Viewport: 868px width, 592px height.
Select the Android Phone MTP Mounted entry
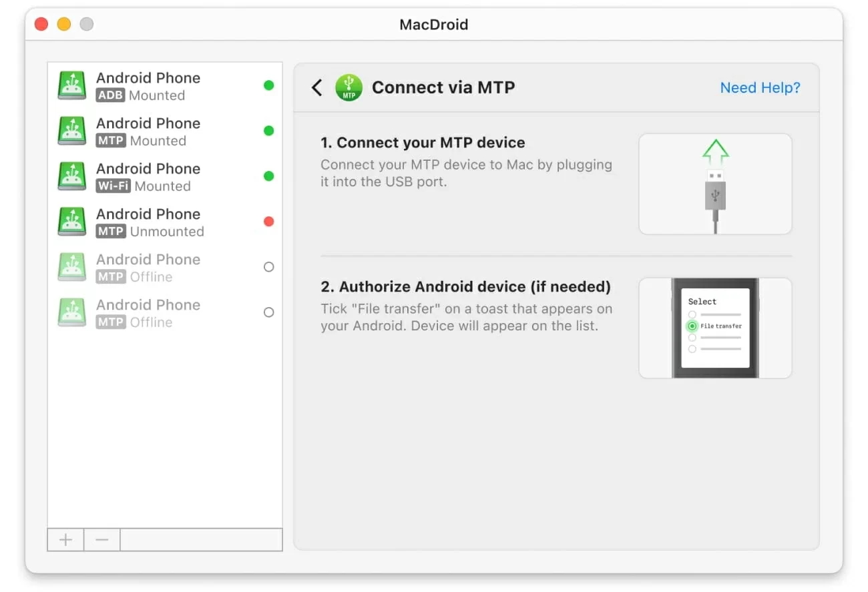[148, 130]
